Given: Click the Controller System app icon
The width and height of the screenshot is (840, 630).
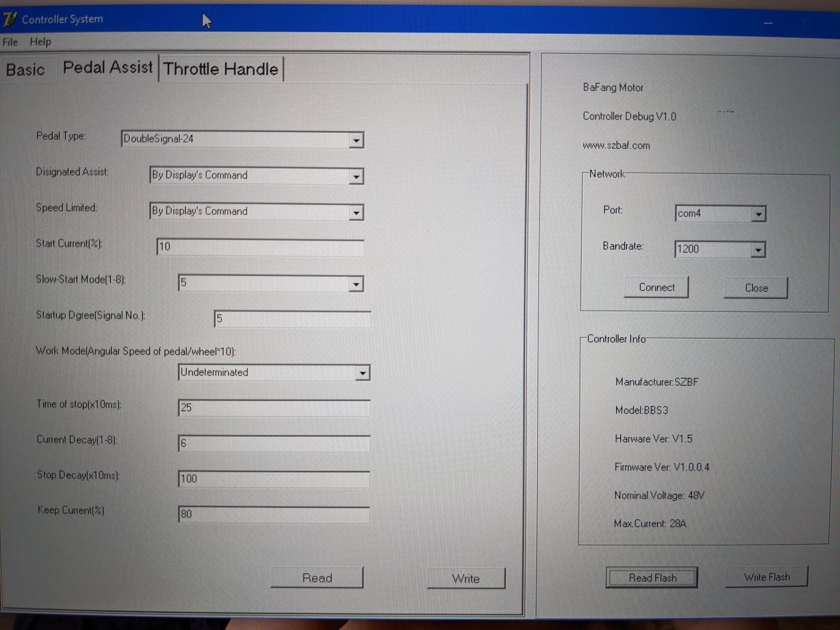Looking at the screenshot, I should pyautogui.click(x=10, y=19).
